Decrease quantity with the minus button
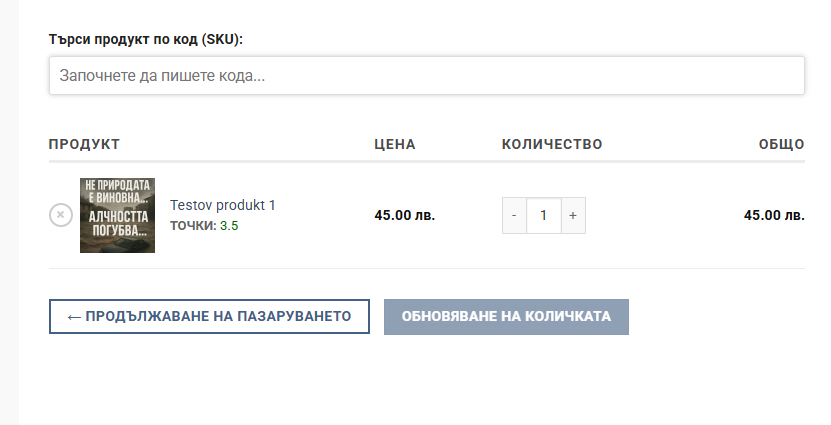Viewport: 831px width, 425px height. [x=514, y=215]
